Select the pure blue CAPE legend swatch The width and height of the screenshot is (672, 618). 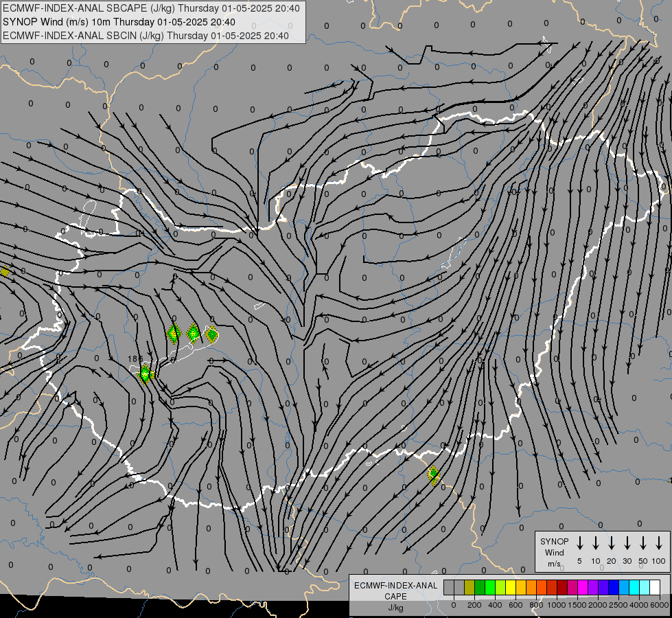(613, 587)
